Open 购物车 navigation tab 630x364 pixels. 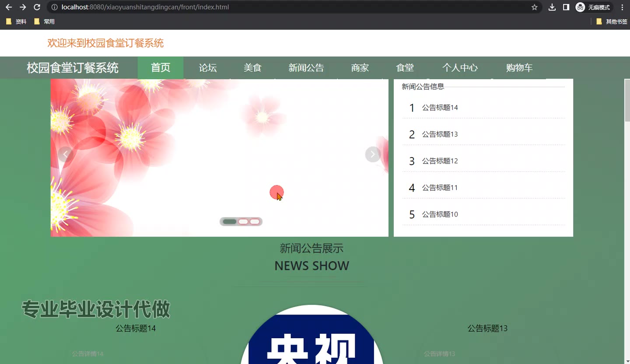pyautogui.click(x=519, y=68)
